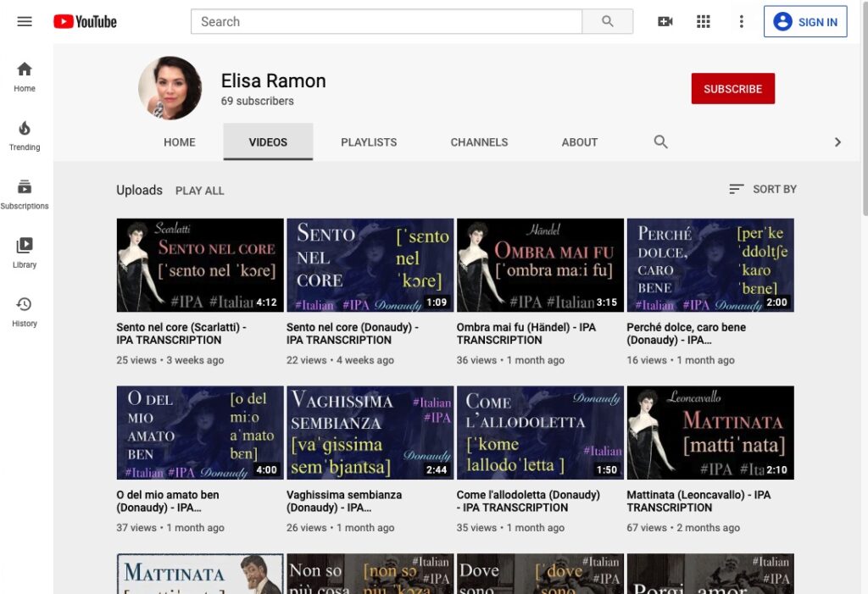This screenshot has width=868, height=594.
Task: Open History in the sidebar
Action: point(25,311)
